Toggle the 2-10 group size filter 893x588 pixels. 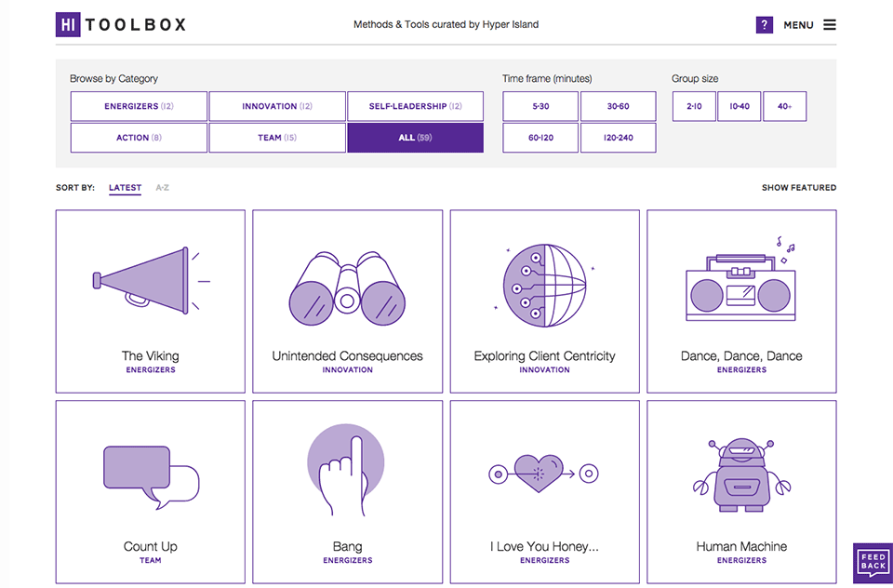[x=694, y=107]
